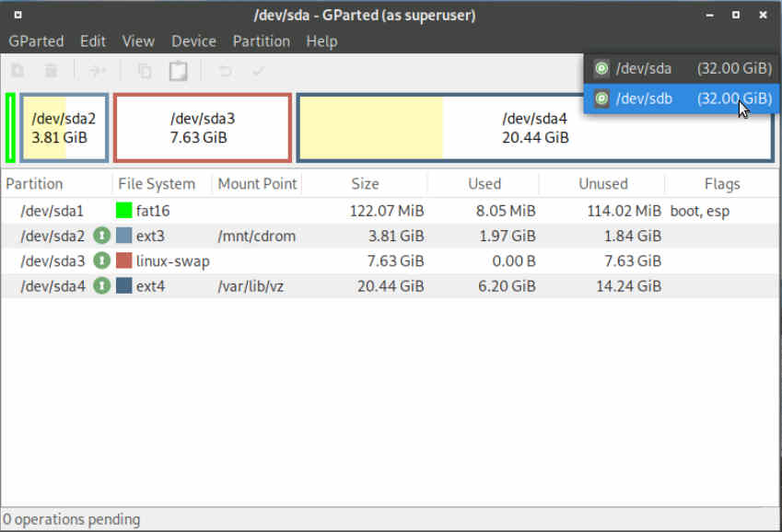The height and width of the screenshot is (532, 782).
Task: Click the 0 operations pending status text
Action: pos(71,519)
